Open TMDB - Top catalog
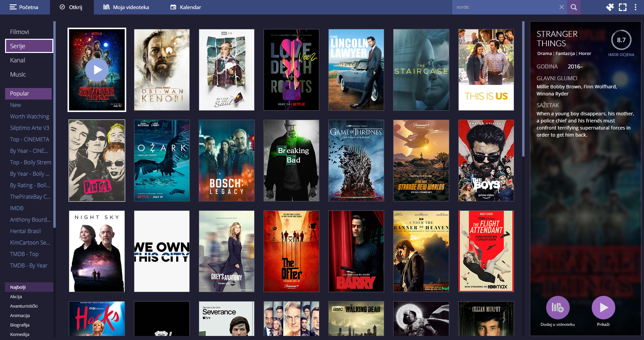Screen dimensions: 644x340 [x=28, y=254]
